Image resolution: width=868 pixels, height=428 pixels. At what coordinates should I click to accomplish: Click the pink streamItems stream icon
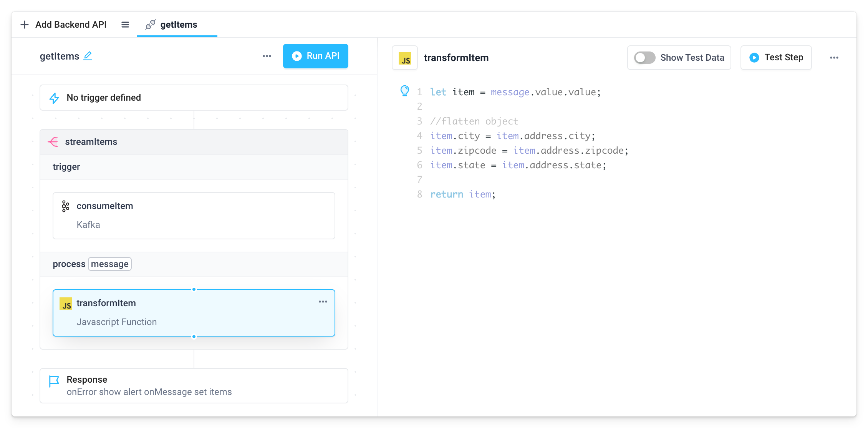[x=53, y=142]
